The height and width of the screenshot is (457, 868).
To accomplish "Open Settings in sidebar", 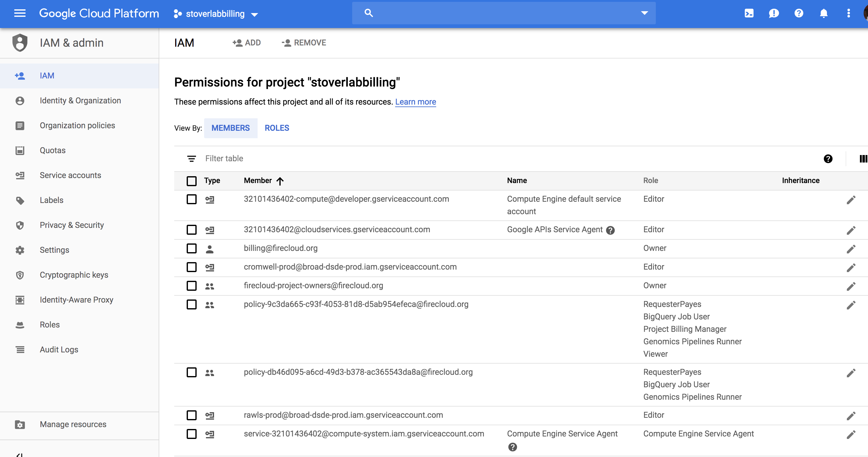I will (80, 250).
